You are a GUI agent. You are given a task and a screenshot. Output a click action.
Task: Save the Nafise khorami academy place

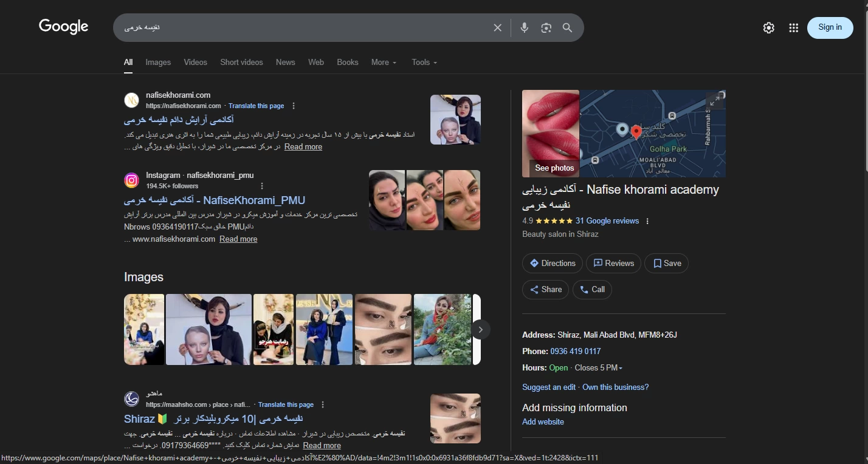[x=667, y=263]
